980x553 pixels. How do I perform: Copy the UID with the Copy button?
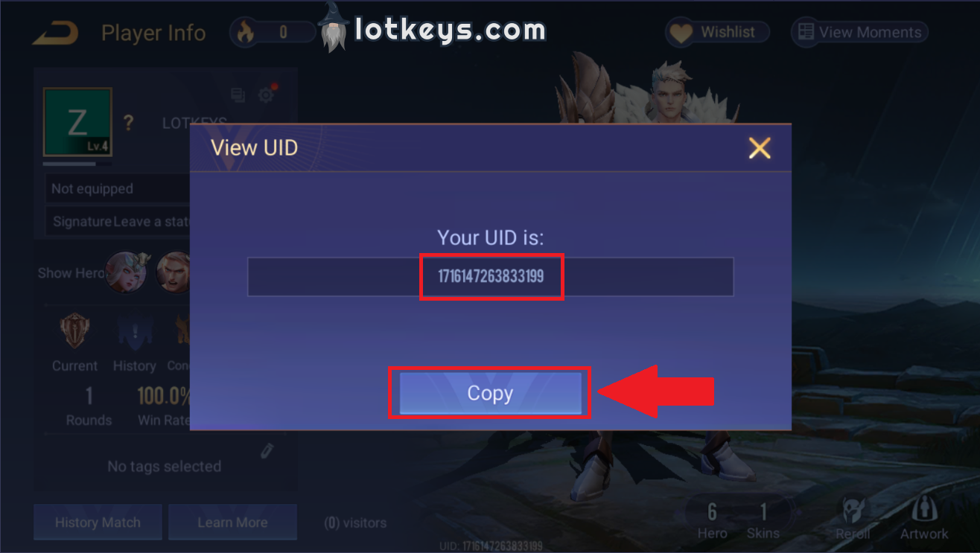point(490,393)
